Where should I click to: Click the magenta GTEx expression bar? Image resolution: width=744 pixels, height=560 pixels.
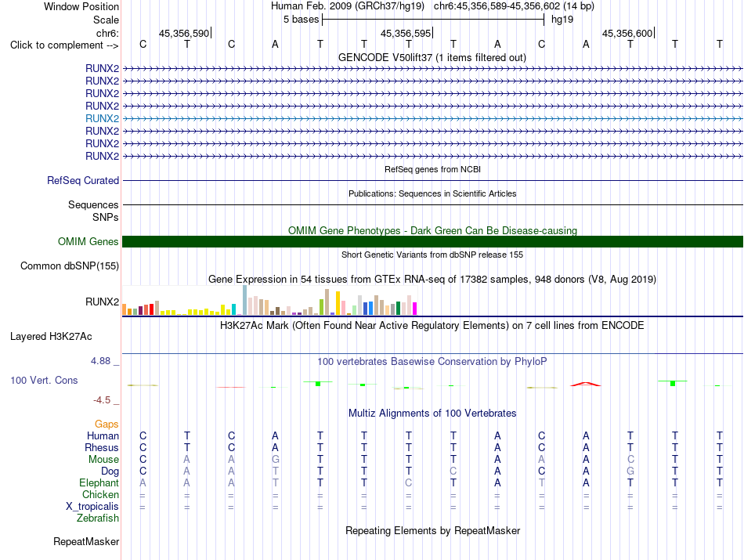pyautogui.click(x=415, y=309)
